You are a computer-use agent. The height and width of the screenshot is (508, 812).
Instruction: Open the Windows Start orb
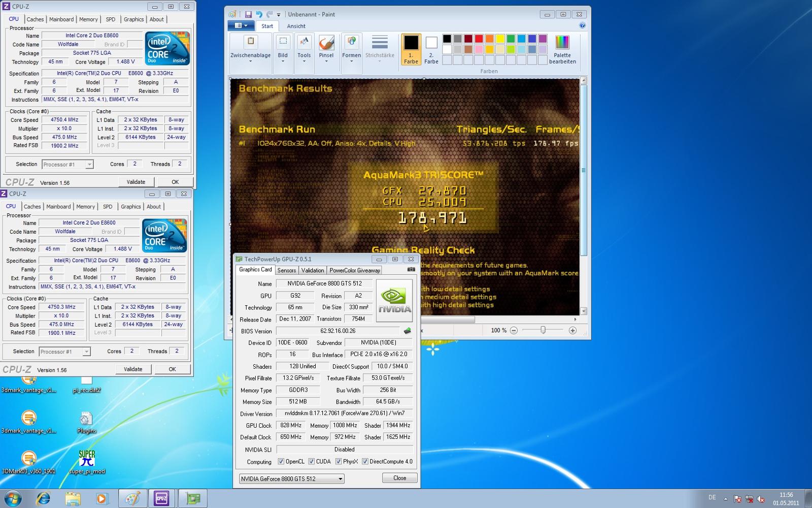tap(12, 498)
